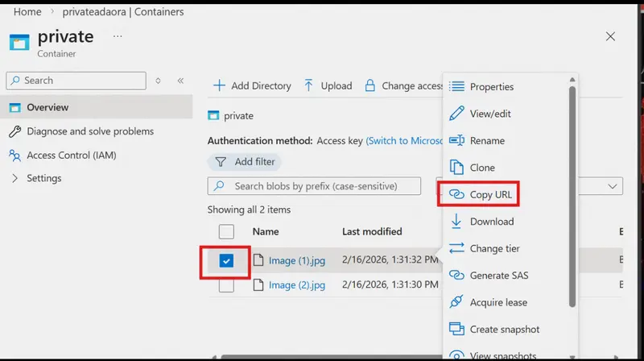Click the Change access padlock icon
Image resolution: width=644 pixels, height=361 pixels.
pos(370,85)
